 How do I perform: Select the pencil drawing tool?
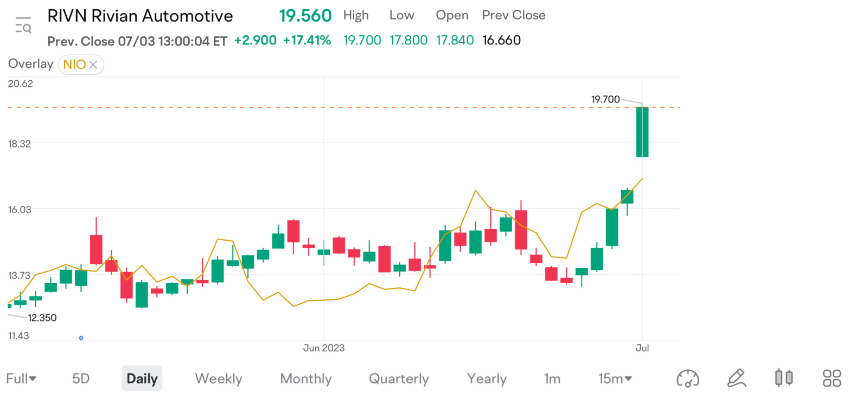pyautogui.click(x=737, y=378)
